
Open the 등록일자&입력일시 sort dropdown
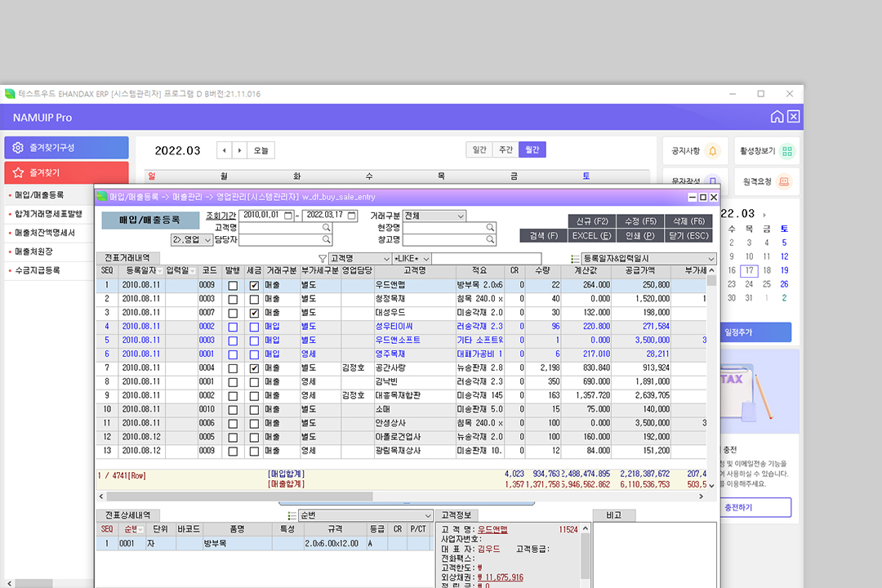pos(648,258)
